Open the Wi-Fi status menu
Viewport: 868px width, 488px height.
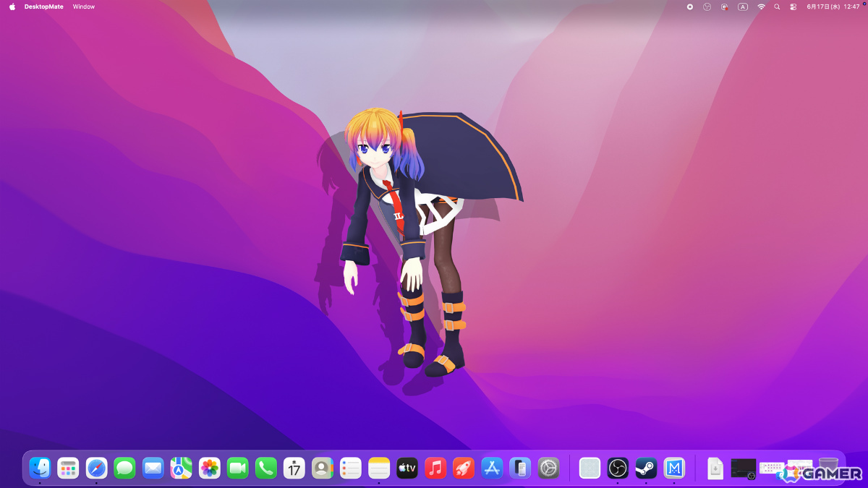pyautogui.click(x=761, y=7)
